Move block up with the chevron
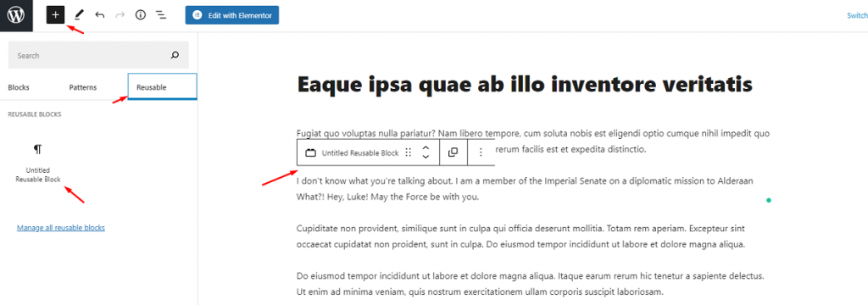This screenshot has height=305, width=868. (x=426, y=147)
